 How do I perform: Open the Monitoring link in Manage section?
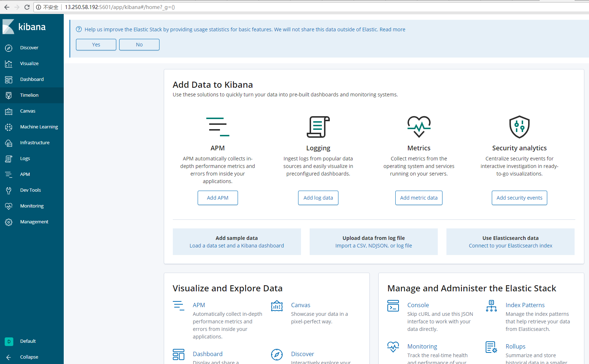coord(422,346)
